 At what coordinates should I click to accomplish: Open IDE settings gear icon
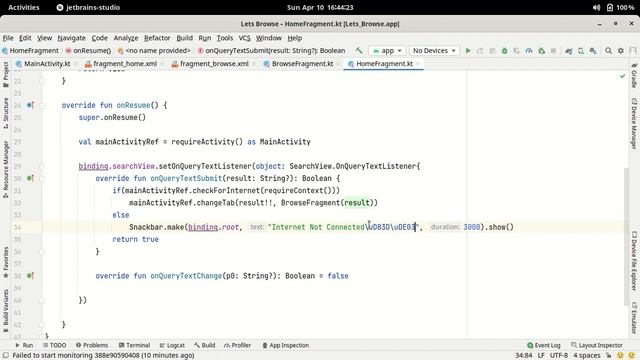[x=620, y=51]
